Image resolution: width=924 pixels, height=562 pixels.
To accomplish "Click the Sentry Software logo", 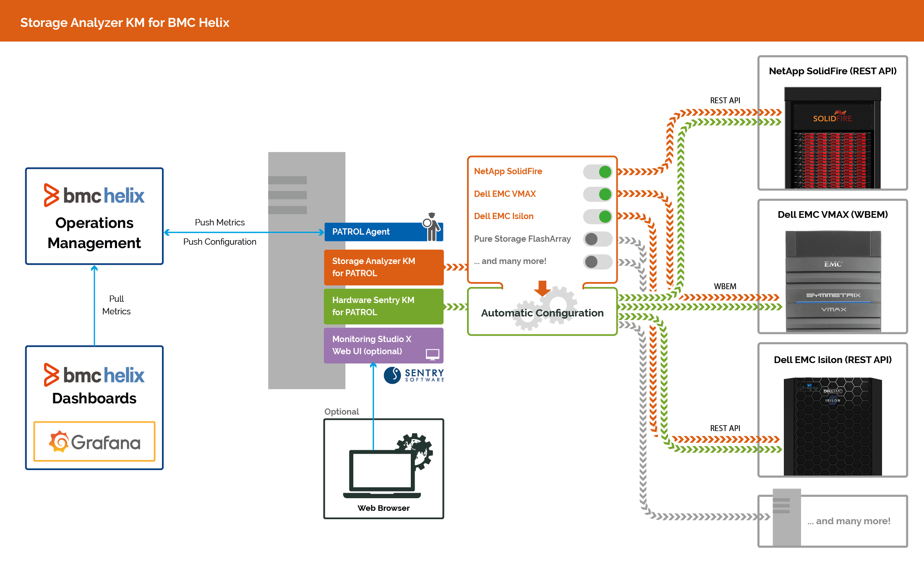I will 414,375.
